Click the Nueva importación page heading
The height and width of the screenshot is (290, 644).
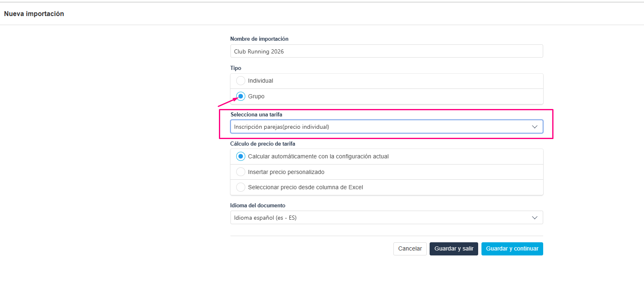point(34,14)
